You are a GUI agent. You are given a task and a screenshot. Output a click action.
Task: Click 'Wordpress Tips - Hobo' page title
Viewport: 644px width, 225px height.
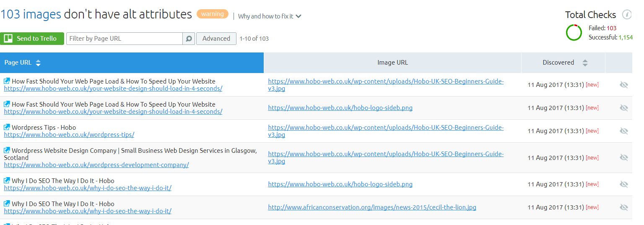(x=44, y=127)
